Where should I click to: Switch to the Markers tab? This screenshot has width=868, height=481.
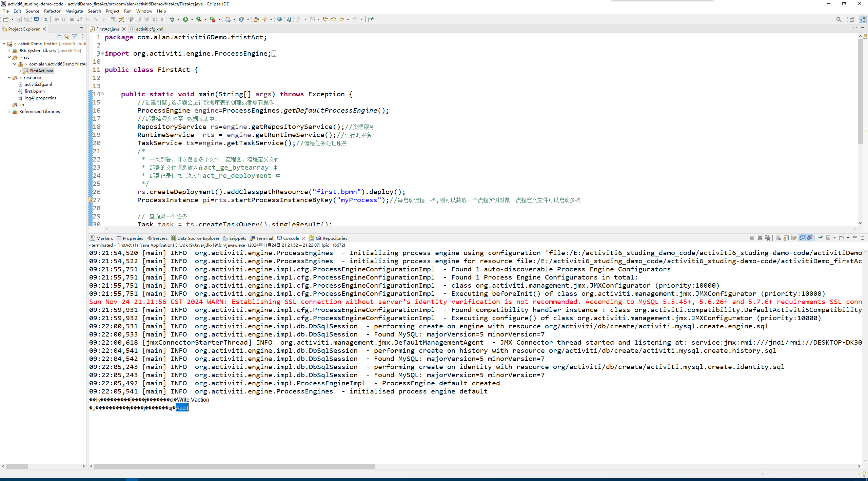(x=101, y=238)
